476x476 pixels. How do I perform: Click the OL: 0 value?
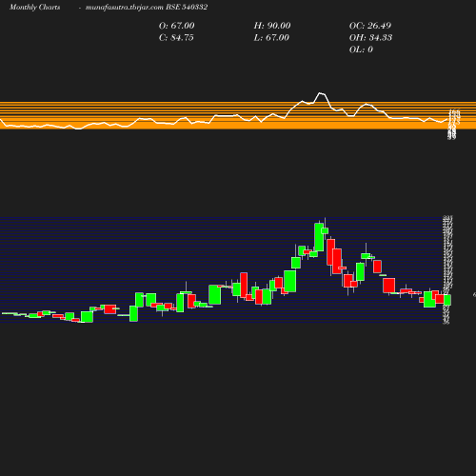pos(361,50)
